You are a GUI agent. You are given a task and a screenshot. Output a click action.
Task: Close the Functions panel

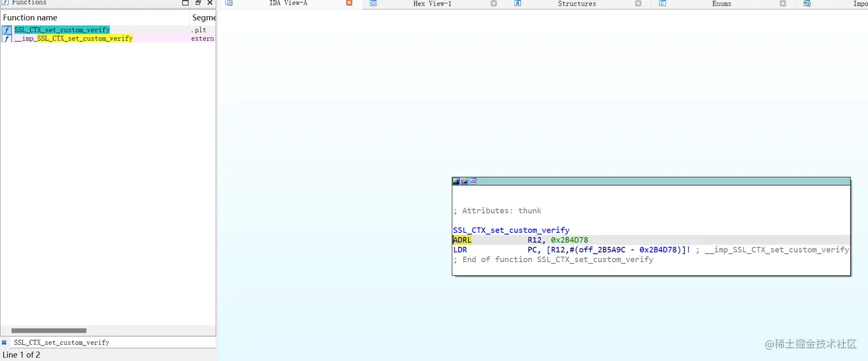click(210, 3)
